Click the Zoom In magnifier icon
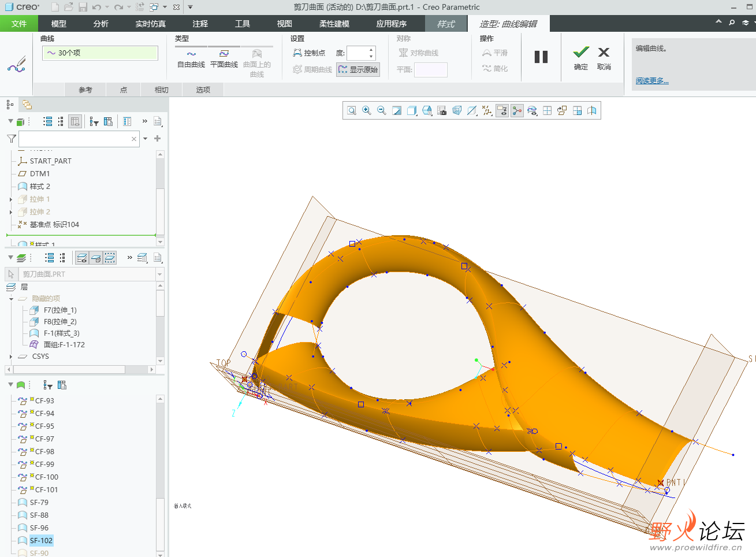The image size is (756, 557). click(367, 110)
